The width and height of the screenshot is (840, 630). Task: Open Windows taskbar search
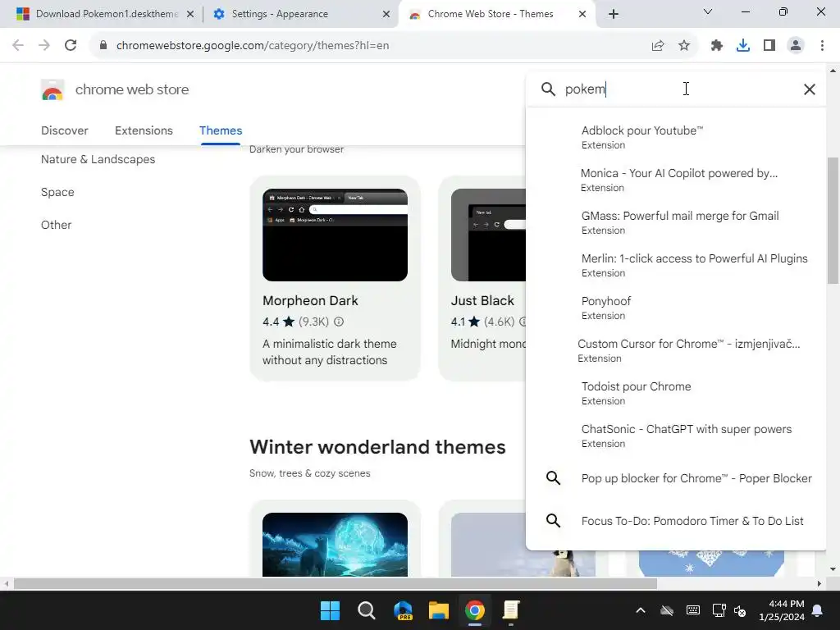[x=367, y=610]
